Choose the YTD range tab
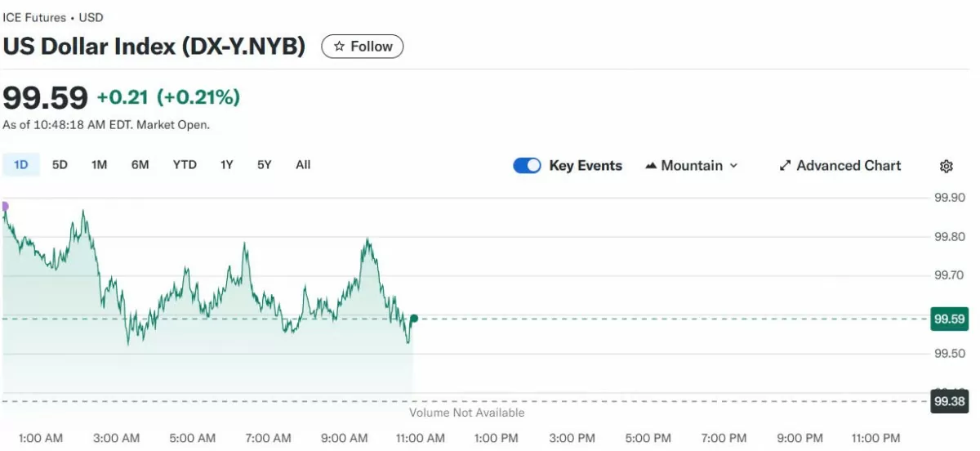The height and width of the screenshot is (451, 980). pos(185,165)
